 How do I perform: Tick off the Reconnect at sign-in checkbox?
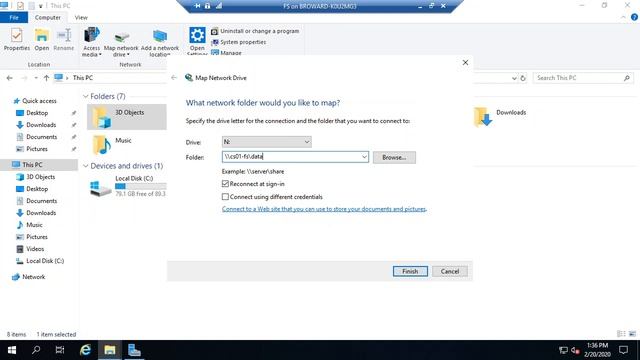coord(225,184)
